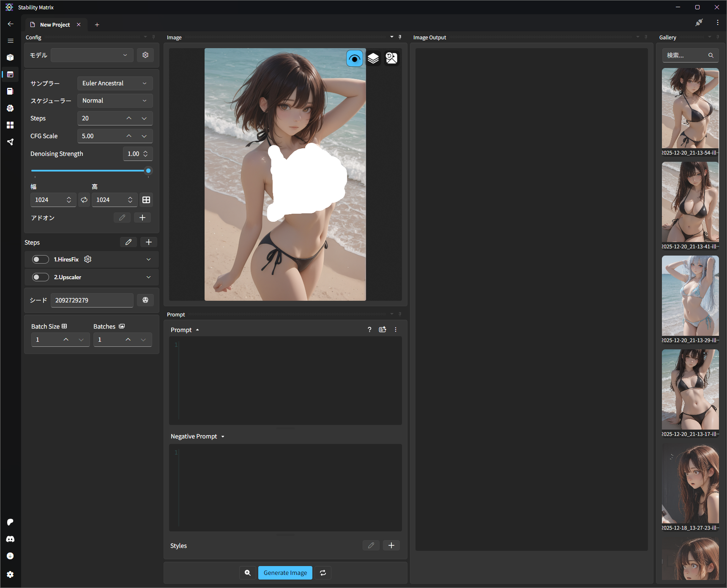The width and height of the screenshot is (727, 588).
Task: Open the Settings gear in sidebar
Action: 10,574
